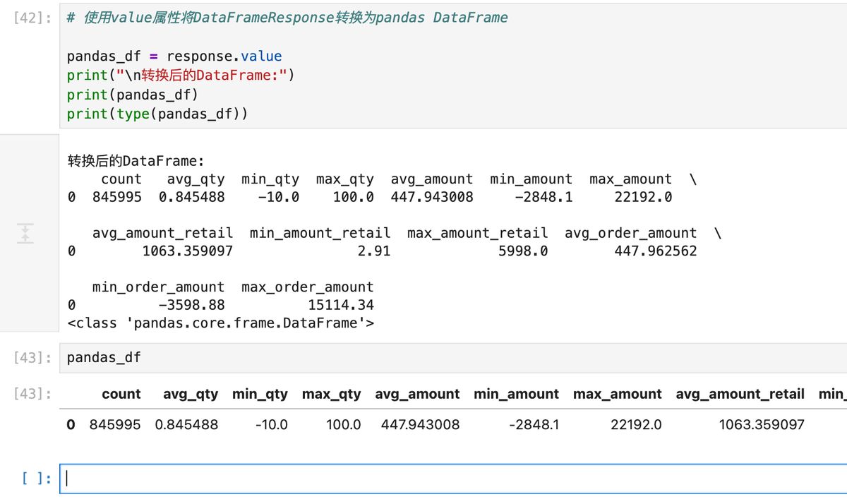Click the 'avg_amount_retail' table column header

(740, 394)
